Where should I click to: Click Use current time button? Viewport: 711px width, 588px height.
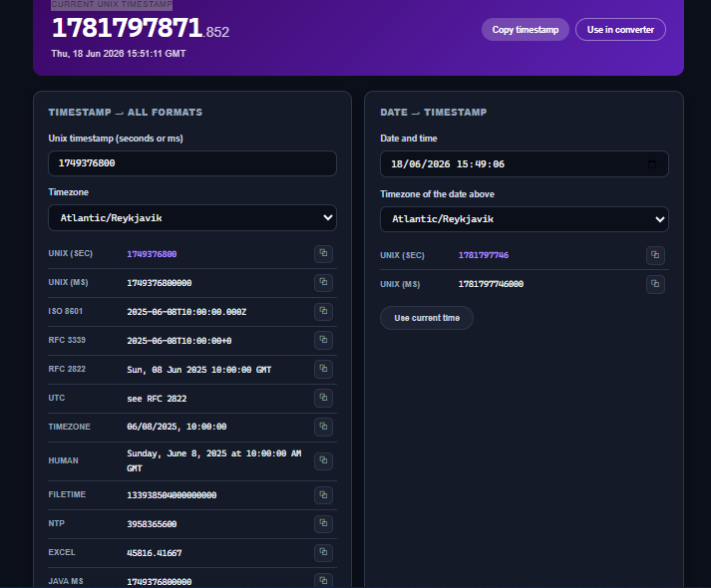coord(427,318)
